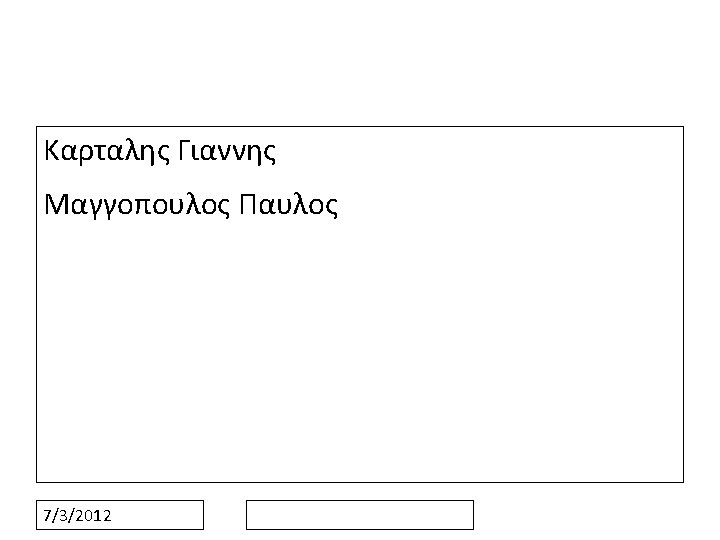Click the empty footer box beside the date

[x=360, y=515]
